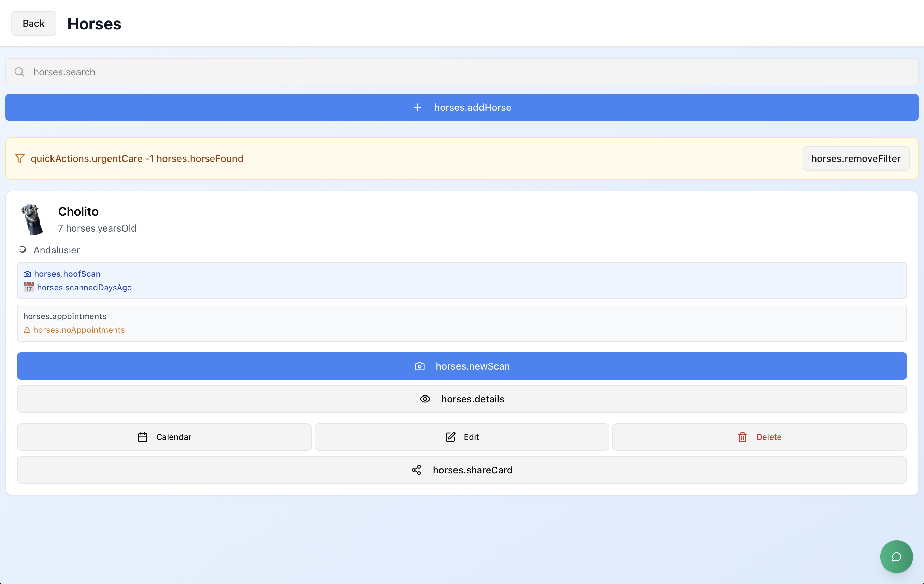Open the green chat bubble widget

(896, 556)
